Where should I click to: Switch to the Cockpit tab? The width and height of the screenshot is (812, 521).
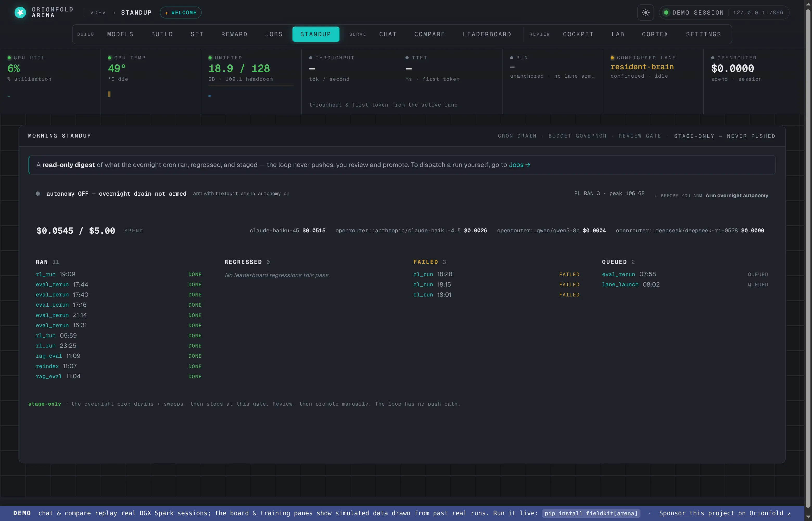(x=578, y=34)
